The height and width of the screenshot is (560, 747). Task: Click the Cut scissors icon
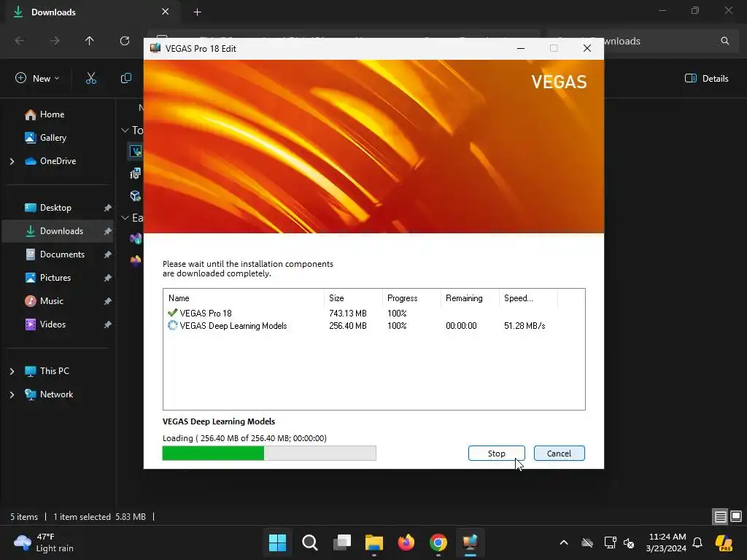tap(91, 79)
